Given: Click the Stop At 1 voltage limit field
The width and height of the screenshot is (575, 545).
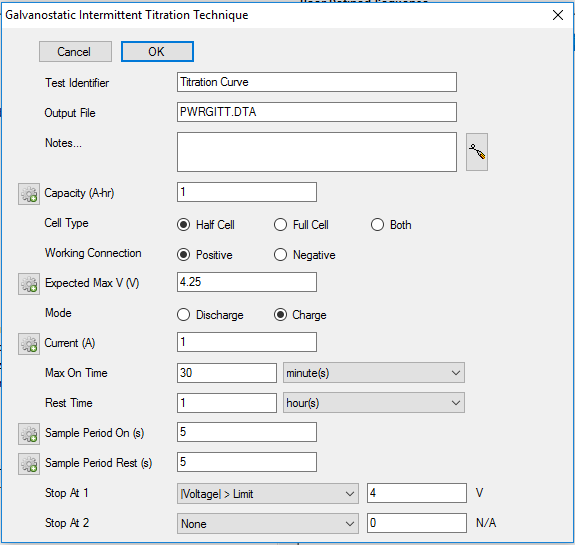Looking at the screenshot, I should pyautogui.click(x=417, y=493).
